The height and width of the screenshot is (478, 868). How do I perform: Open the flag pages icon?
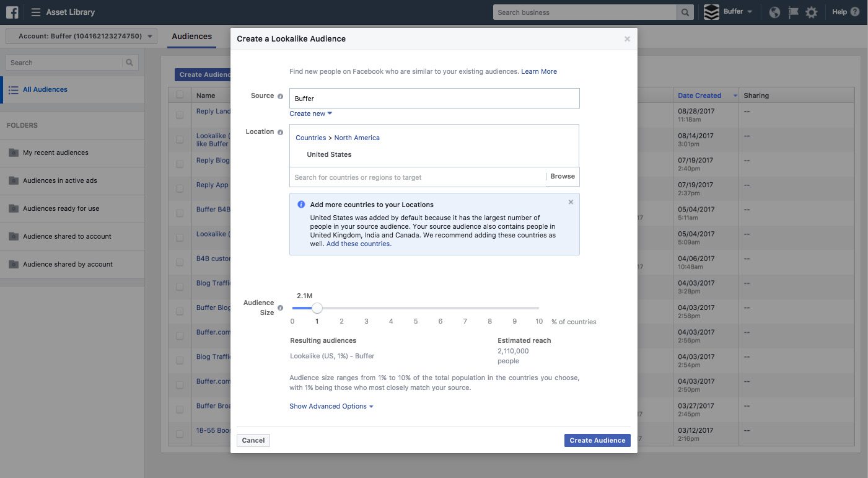pyautogui.click(x=793, y=12)
